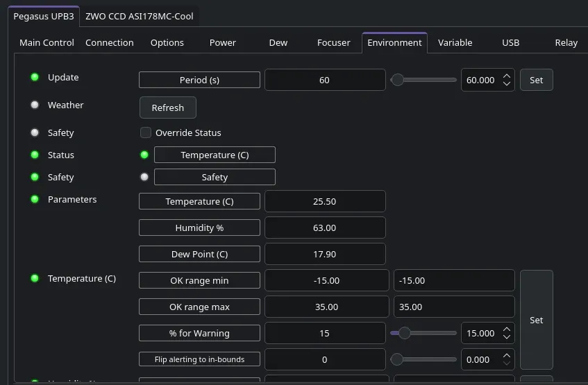The height and width of the screenshot is (385, 588).
Task: Click the Period (s) label box
Action: pos(199,80)
